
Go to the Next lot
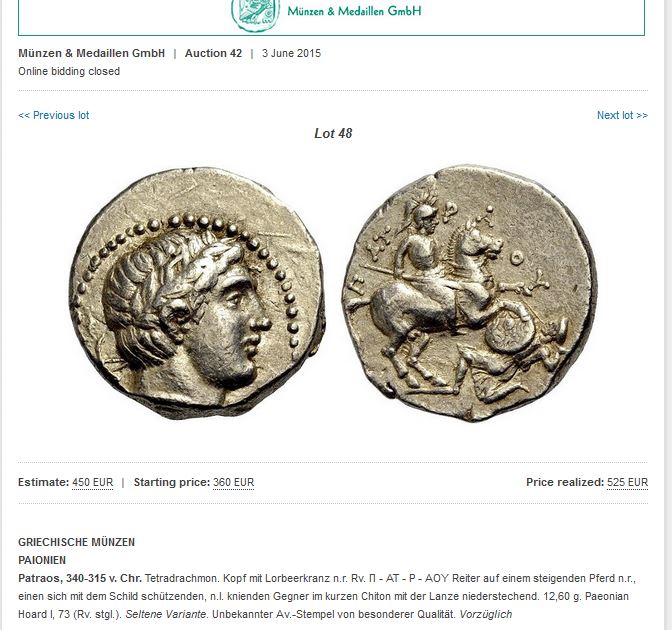click(x=622, y=115)
